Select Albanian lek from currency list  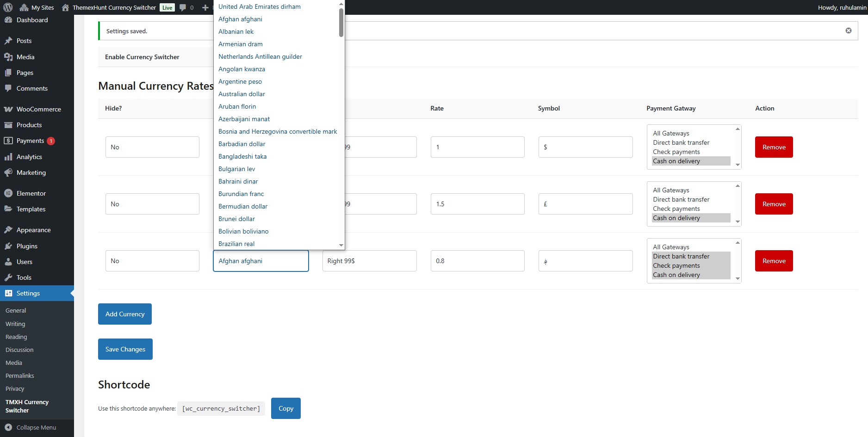pos(236,31)
